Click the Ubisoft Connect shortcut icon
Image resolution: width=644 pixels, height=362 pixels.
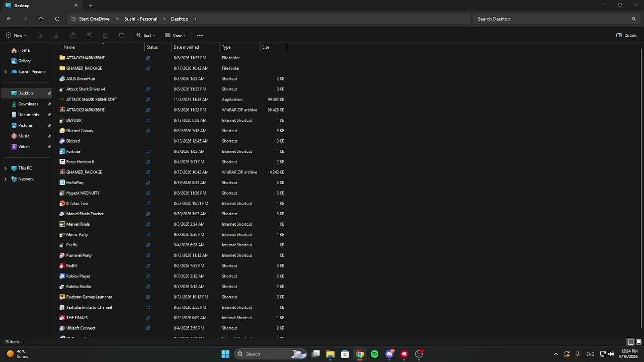[x=62, y=328]
